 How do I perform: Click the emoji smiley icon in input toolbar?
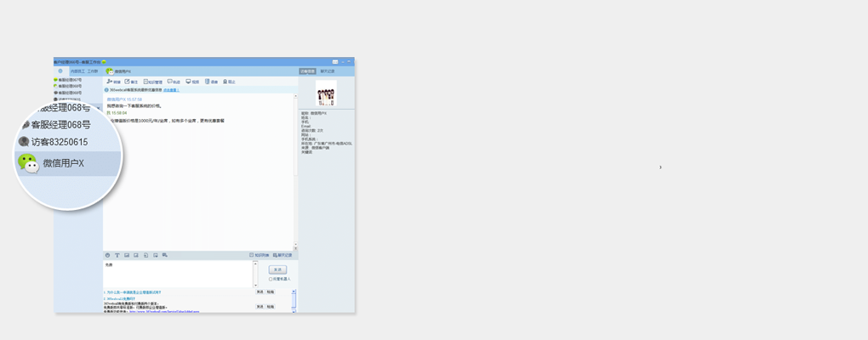click(x=108, y=255)
